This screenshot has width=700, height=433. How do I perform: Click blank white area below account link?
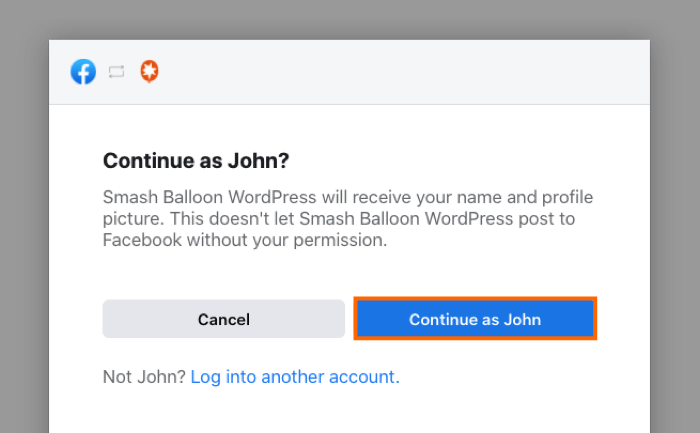(x=350, y=412)
